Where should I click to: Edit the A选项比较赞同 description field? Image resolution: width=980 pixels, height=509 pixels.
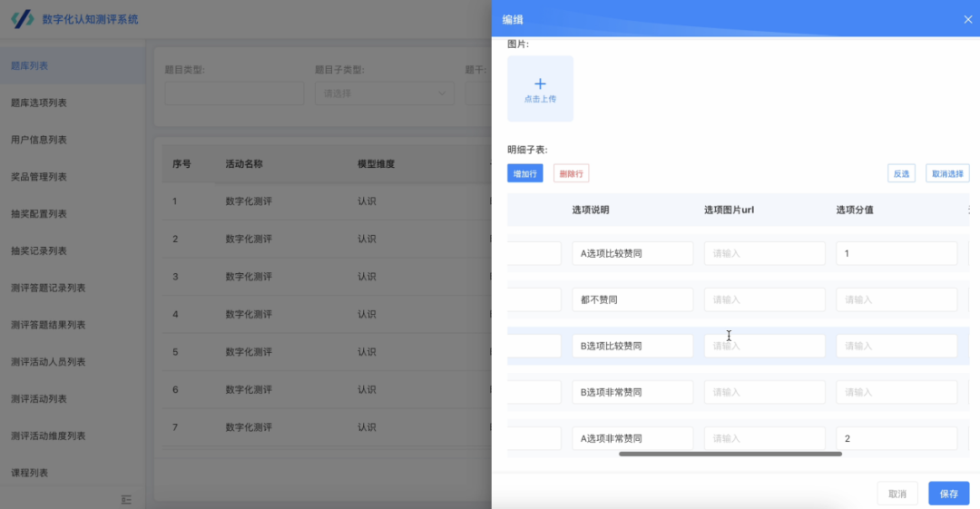click(632, 253)
